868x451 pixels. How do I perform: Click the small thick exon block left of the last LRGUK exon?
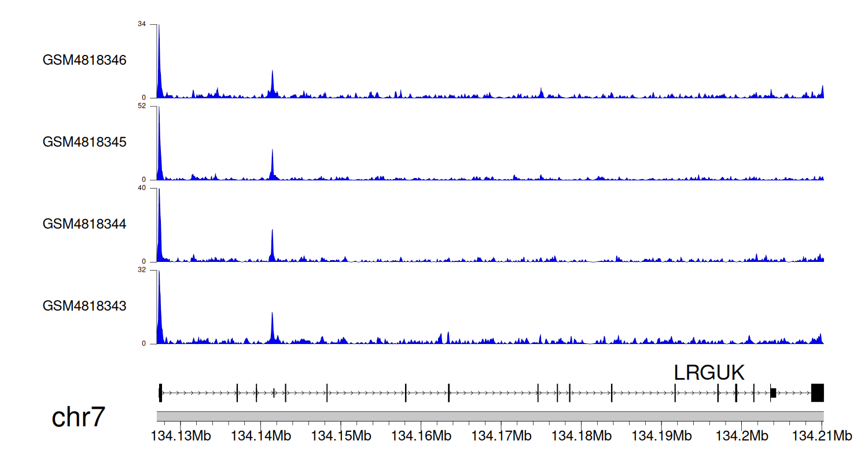pyautogui.click(x=773, y=393)
